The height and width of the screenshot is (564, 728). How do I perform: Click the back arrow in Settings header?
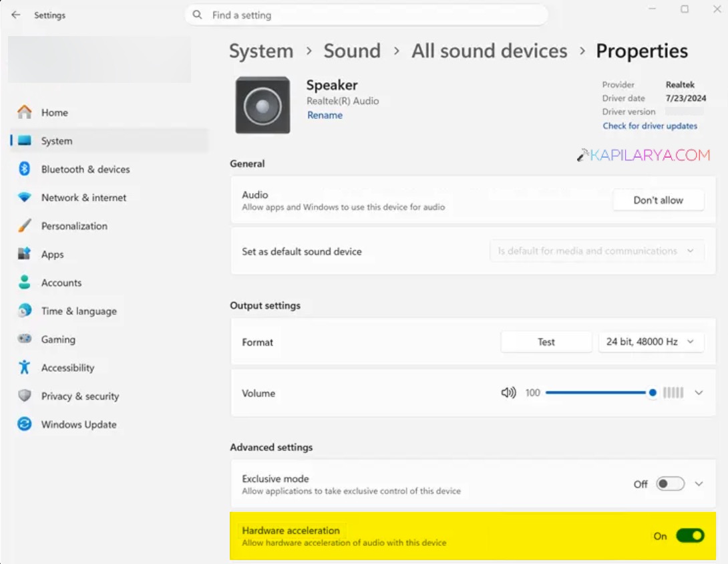(16, 15)
